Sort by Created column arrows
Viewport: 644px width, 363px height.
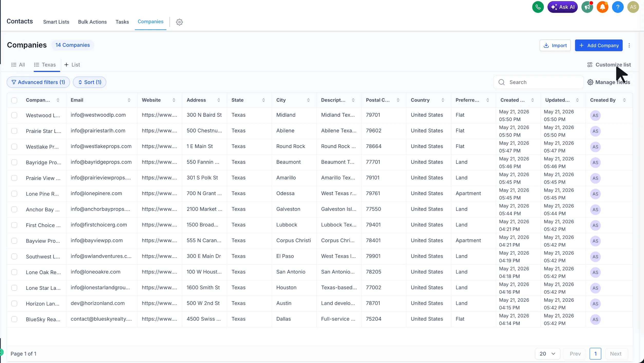coord(533,100)
